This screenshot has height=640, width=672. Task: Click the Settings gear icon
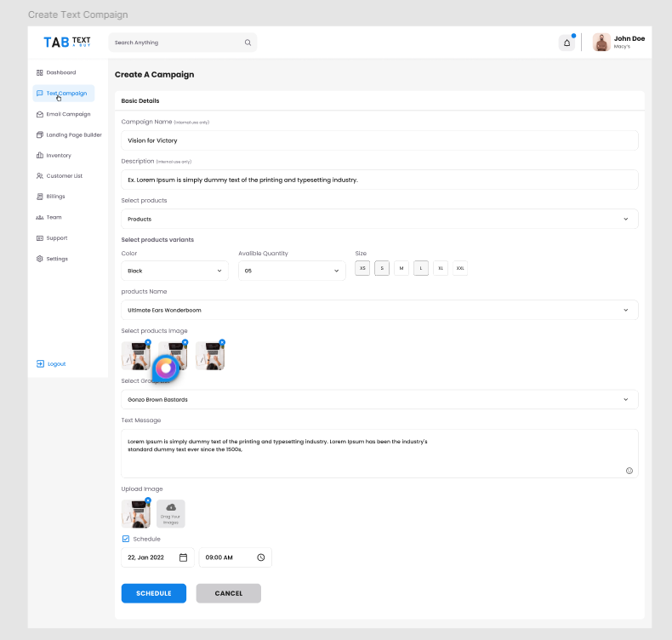(x=40, y=259)
